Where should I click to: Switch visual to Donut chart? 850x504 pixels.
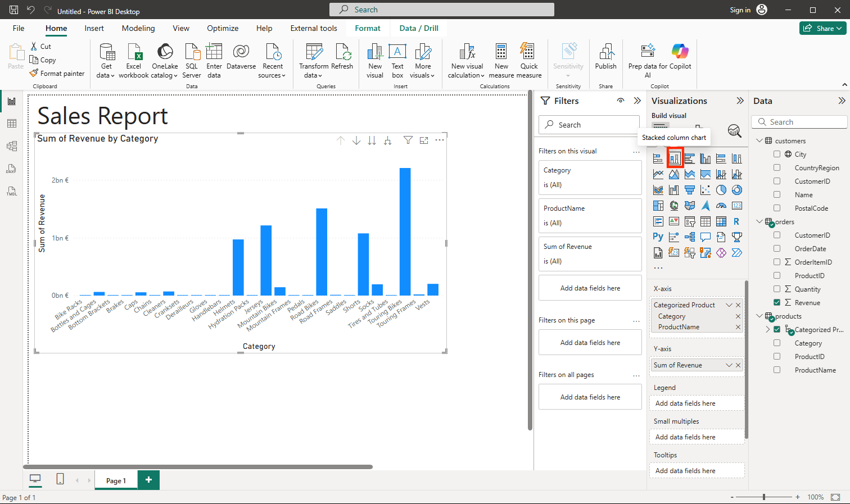click(737, 190)
